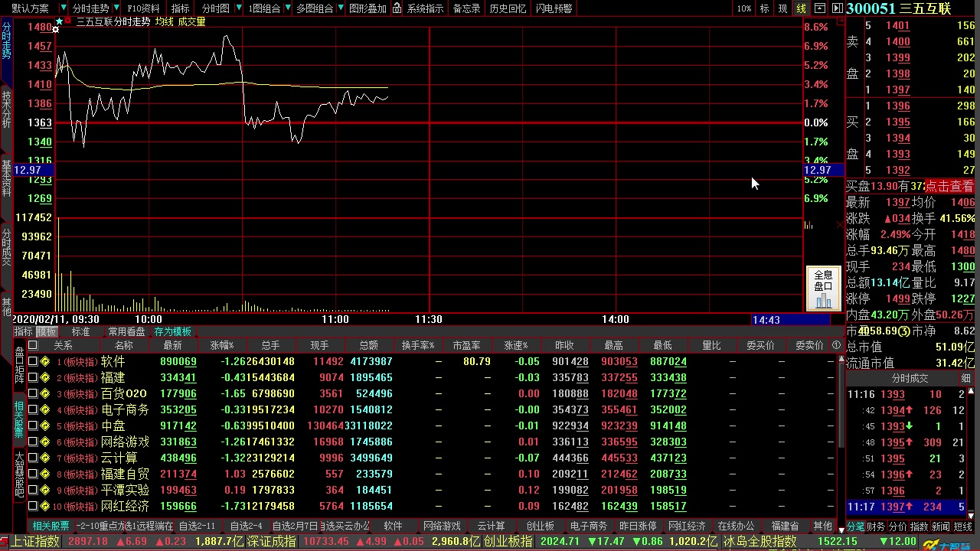Click the 常用看盘 button
Screen dimensions: 980x551
pyautogui.click(x=126, y=331)
